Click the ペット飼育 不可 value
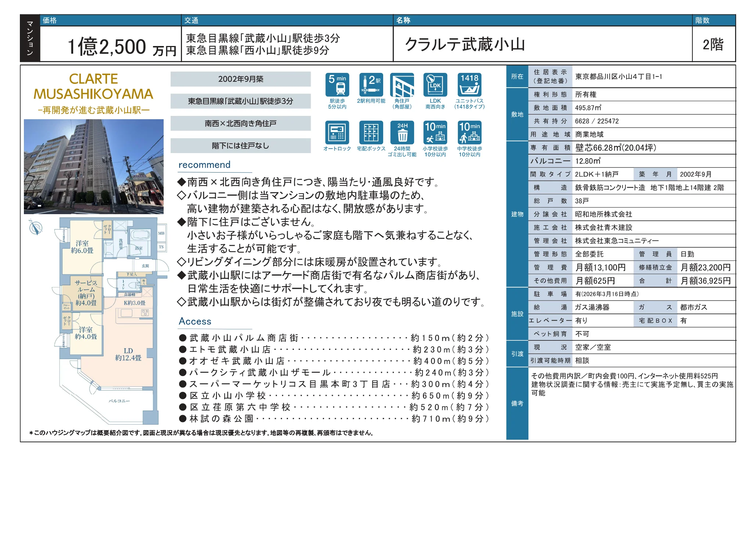Viewport: 756px width, 535px height. pyautogui.click(x=582, y=334)
